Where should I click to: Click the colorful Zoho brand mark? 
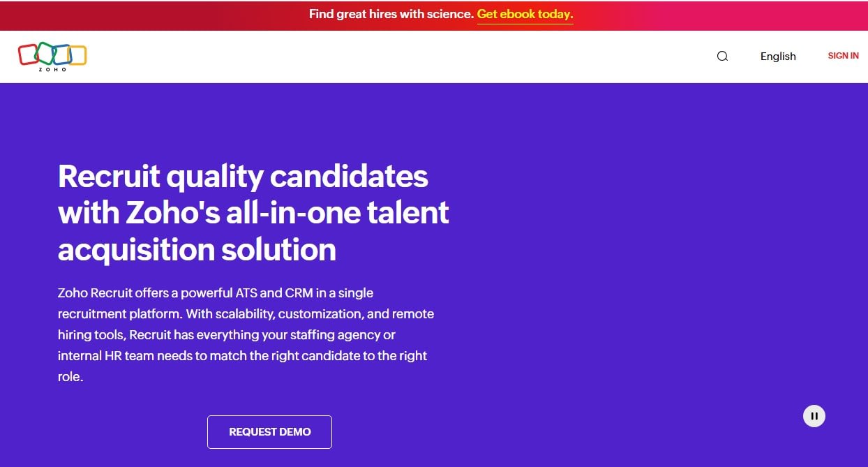(x=52, y=56)
